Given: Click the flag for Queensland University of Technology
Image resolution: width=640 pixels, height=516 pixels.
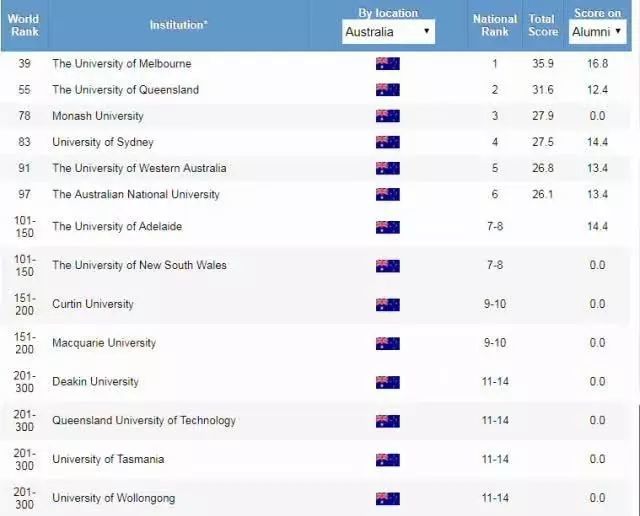Looking at the screenshot, I should pyautogui.click(x=388, y=421).
